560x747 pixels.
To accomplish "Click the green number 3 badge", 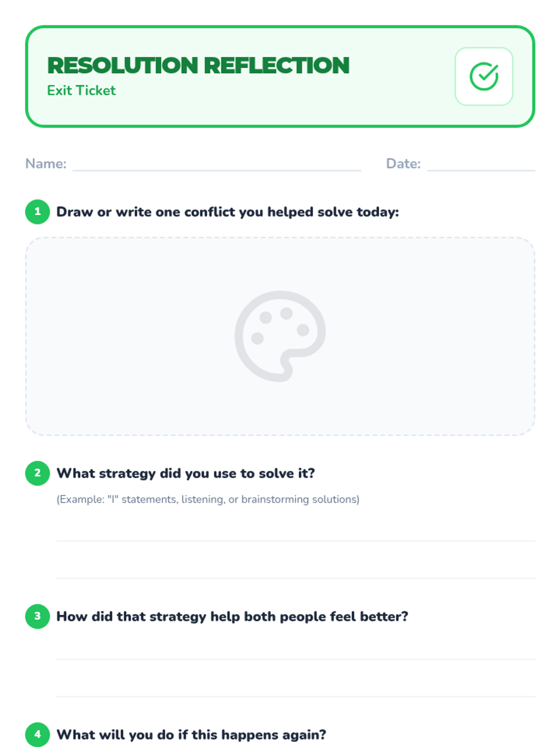I will [37, 616].
